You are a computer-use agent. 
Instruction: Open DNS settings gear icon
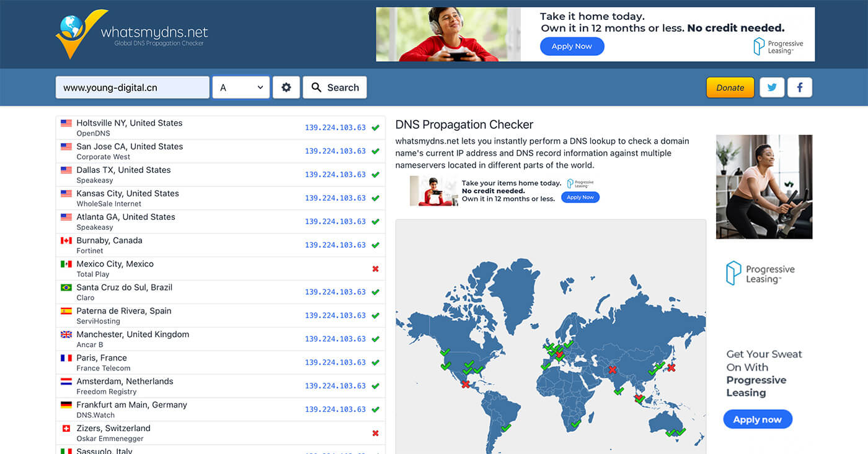286,87
